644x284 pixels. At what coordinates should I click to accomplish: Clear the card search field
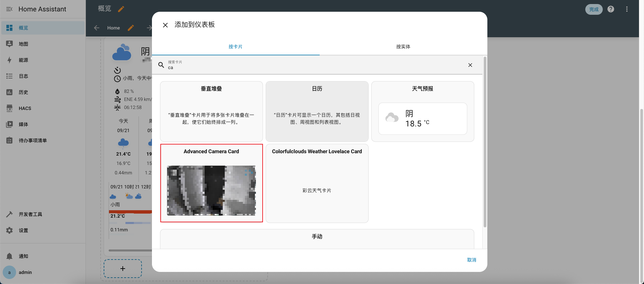[470, 65]
